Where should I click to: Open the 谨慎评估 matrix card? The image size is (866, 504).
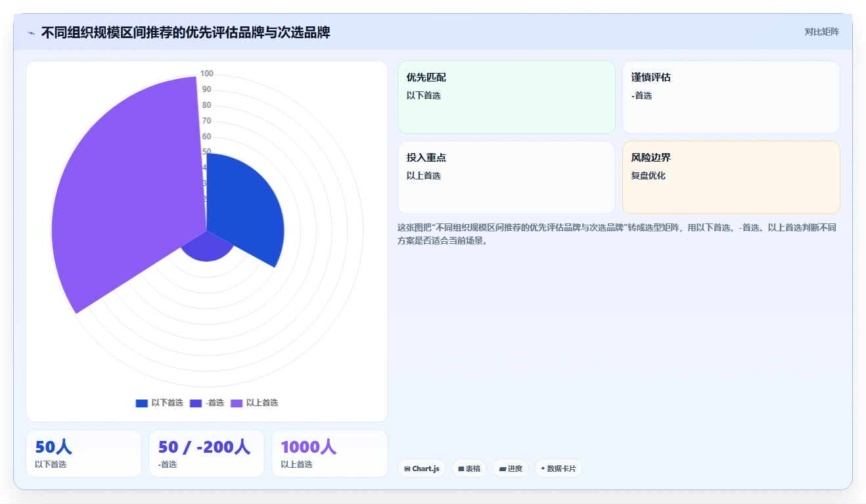point(731,97)
